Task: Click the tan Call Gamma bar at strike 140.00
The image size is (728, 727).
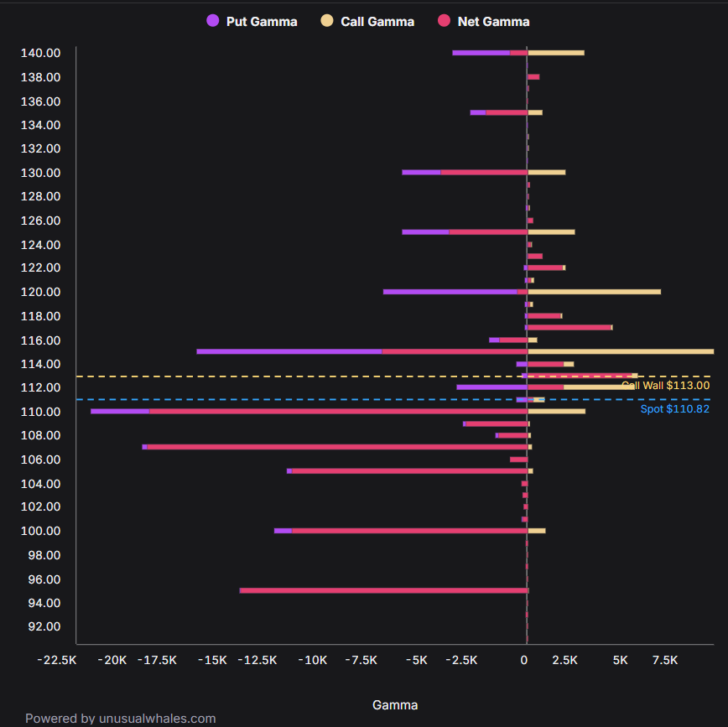Action: click(x=556, y=53)
